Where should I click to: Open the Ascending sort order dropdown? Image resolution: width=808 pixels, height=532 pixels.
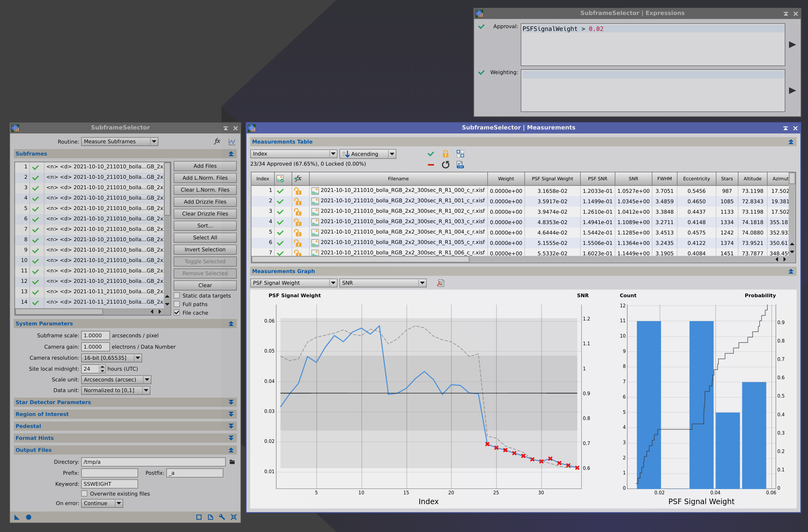coord(368,154)
